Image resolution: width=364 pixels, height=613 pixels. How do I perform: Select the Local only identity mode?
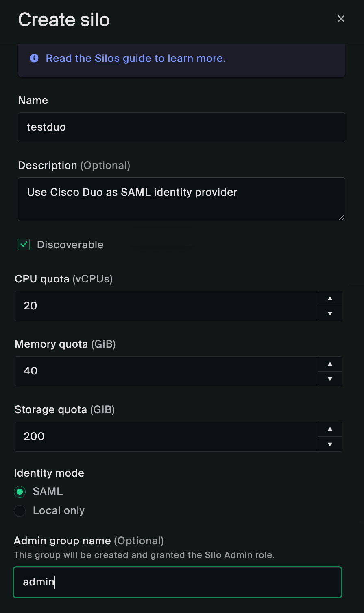click(20, 510)
